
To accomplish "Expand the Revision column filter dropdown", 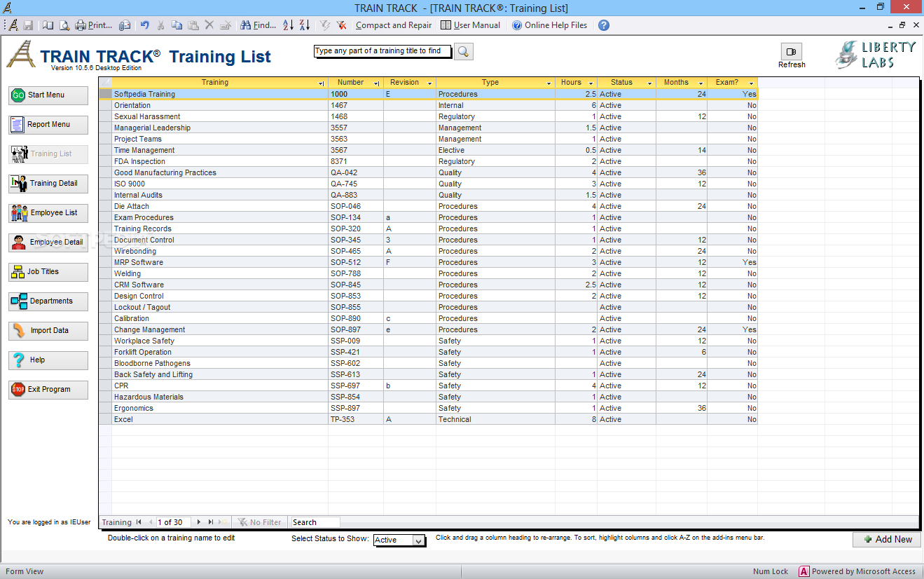I will (429, 83).
